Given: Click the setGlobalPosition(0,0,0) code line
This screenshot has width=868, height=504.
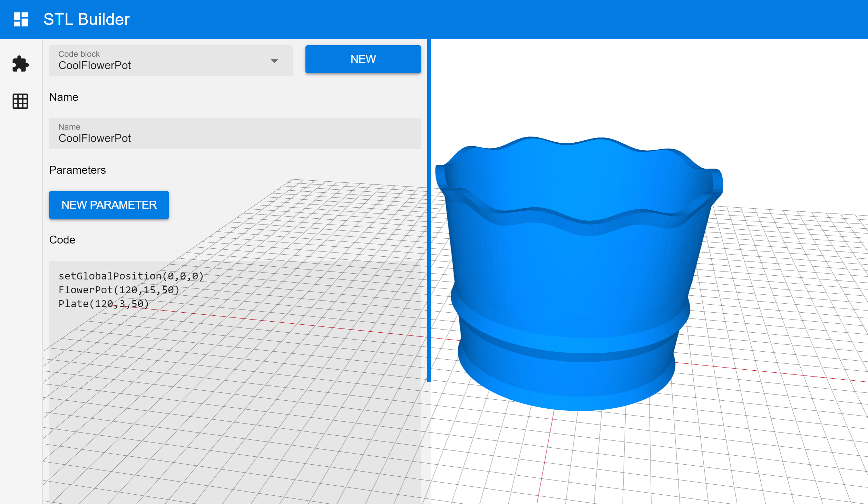Looking at the screenshot, I should click(x=131, y=276).
